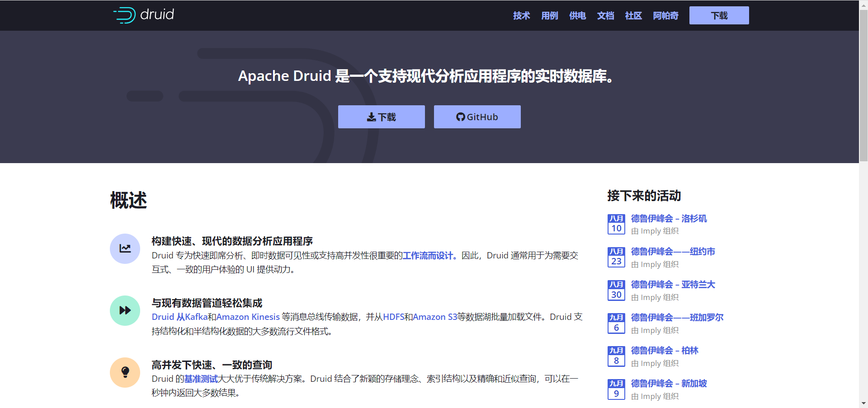This screenshot has height=408, width=868.
Task: Click 由 Imply 组织 under 亚特兰大 event
Action: pyautogui.click(x=655, y=298)
